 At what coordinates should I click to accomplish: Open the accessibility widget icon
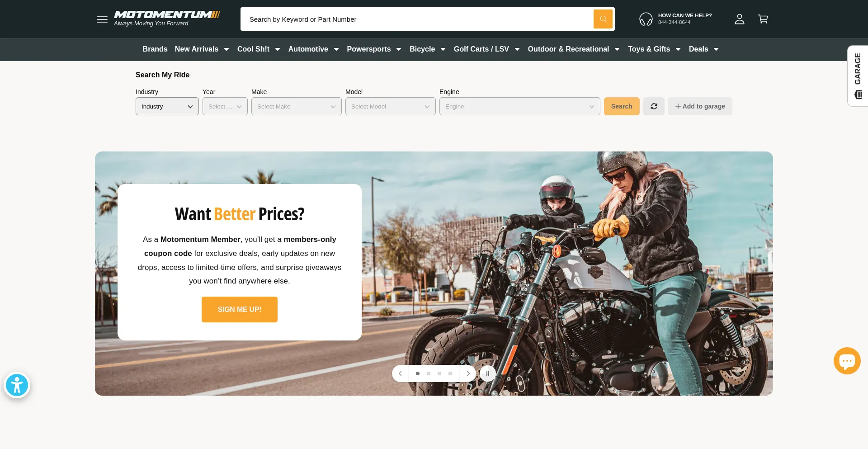point(17,385)
